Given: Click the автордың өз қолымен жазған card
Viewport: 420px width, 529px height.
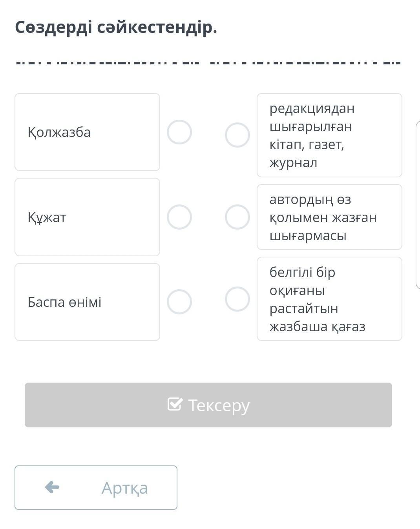Looking at the screenshot, I should point(329,217).
